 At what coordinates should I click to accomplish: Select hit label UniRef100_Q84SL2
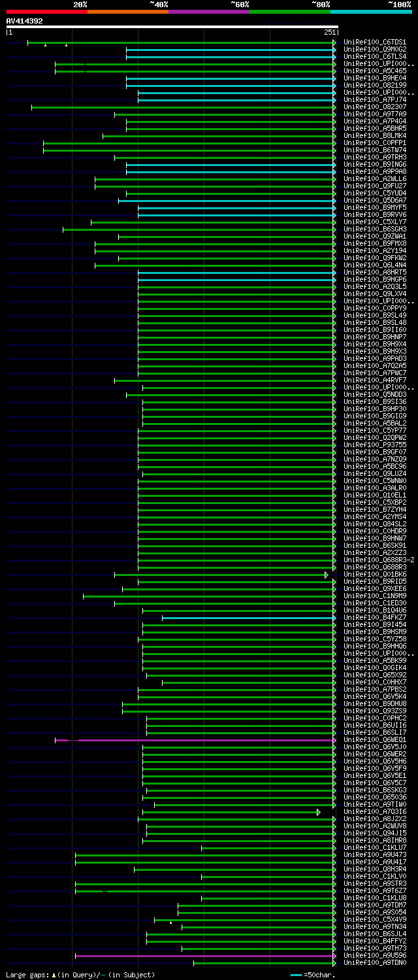[375, 524]
